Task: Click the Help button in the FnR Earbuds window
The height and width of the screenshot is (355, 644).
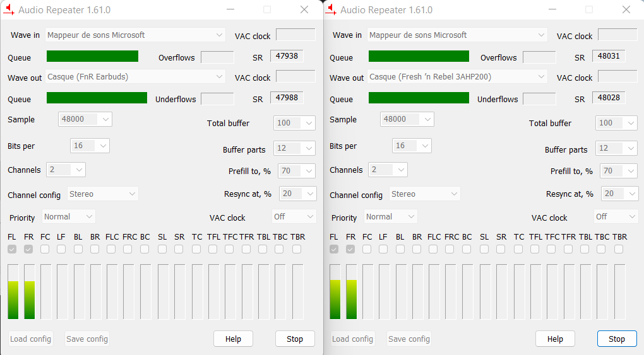Action: (233, 339)
